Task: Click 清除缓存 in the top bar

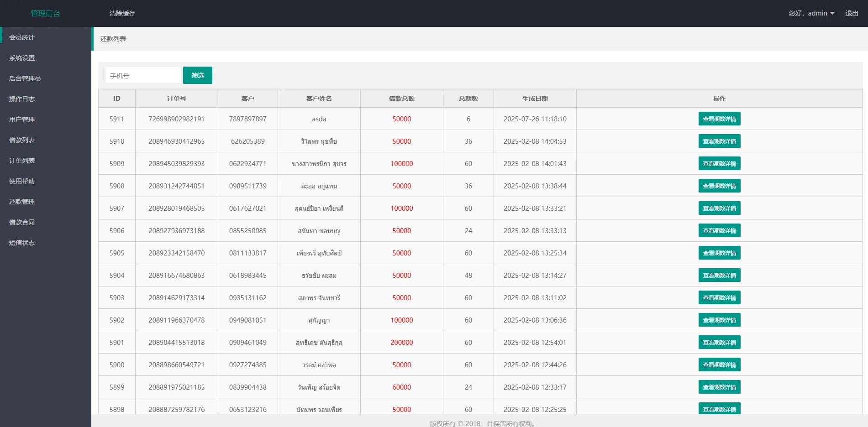Action: [x=122, y=13]
